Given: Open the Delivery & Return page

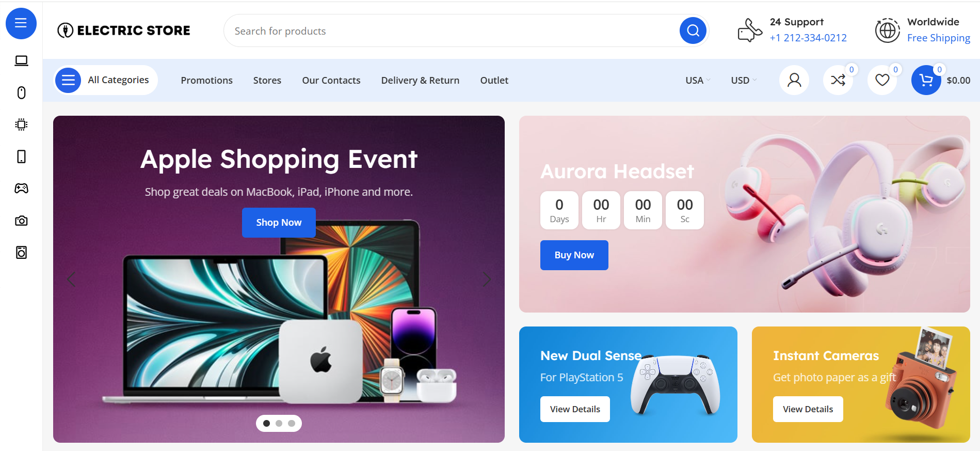Looking at the screenshot, I should (420, 80).
